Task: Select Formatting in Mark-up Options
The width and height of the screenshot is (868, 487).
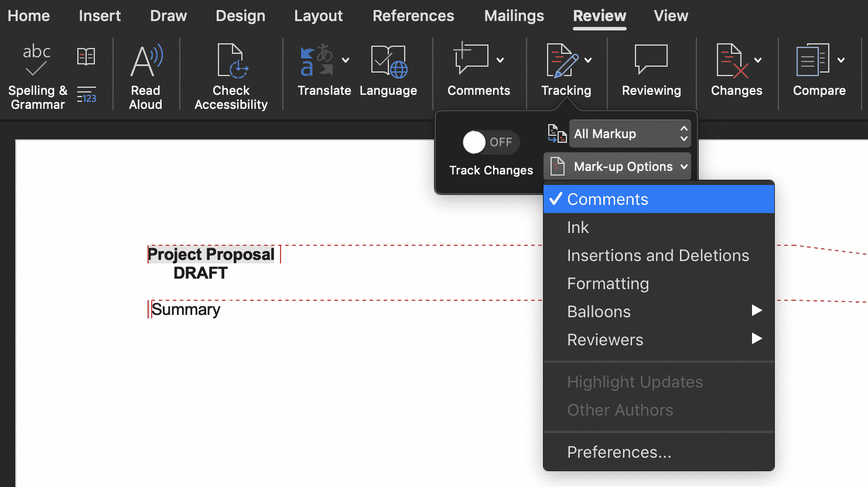Action: (x=608, y=283)
